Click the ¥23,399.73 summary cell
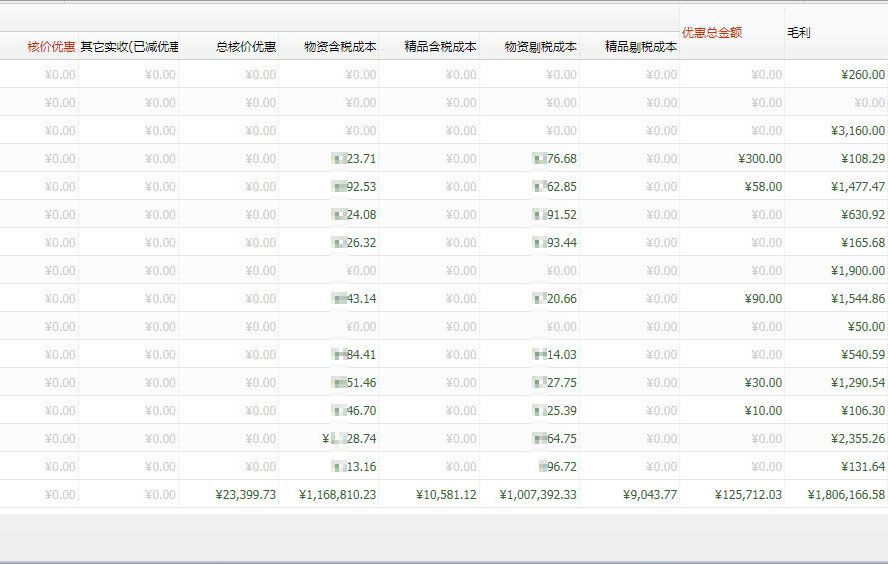The image size is (888, 564). coord(245,495)
